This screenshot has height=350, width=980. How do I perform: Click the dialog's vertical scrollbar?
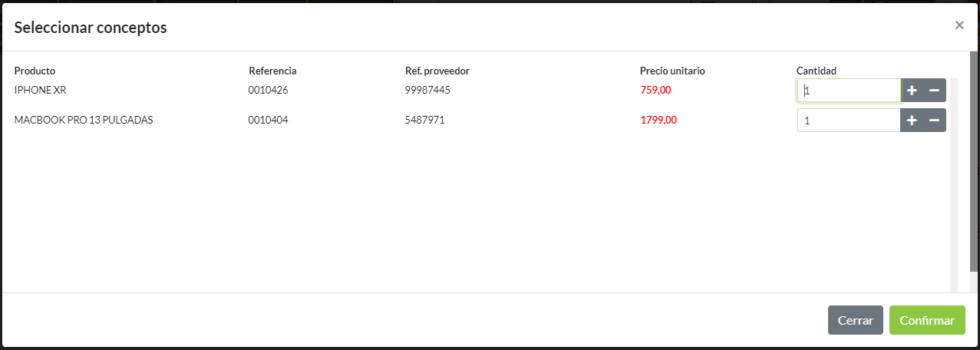pyautogui.click(x=974, y=169)
